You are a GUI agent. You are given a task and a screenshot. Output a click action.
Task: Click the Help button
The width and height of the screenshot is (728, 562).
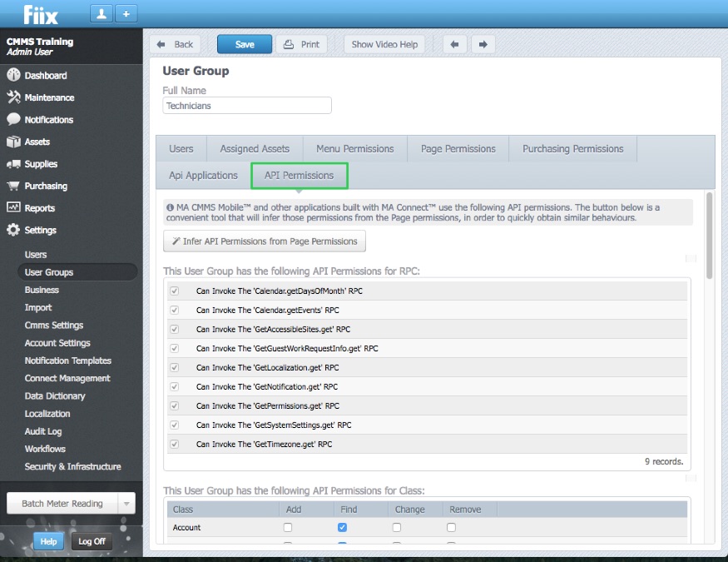click(48, 541)
